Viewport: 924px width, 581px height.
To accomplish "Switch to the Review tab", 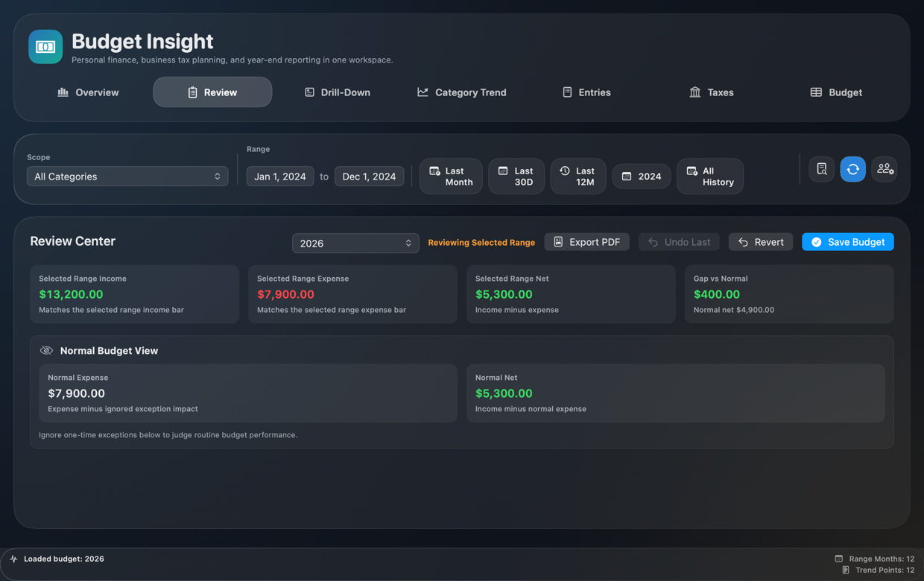I will coord(212,92).
